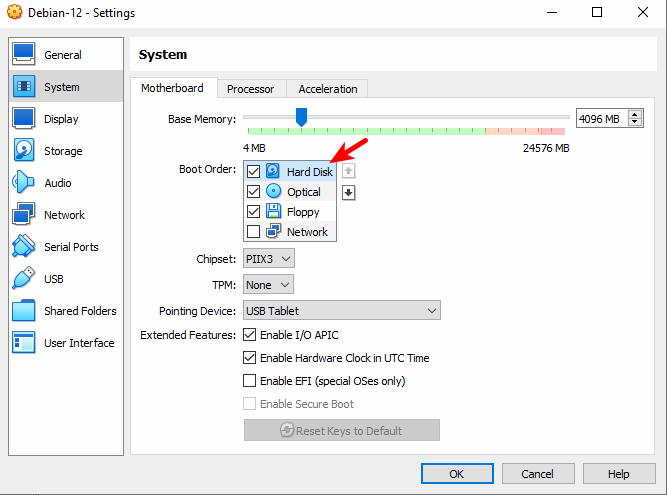
Task: Click the Base Memory slider handle
Action: tap(301, 117)
